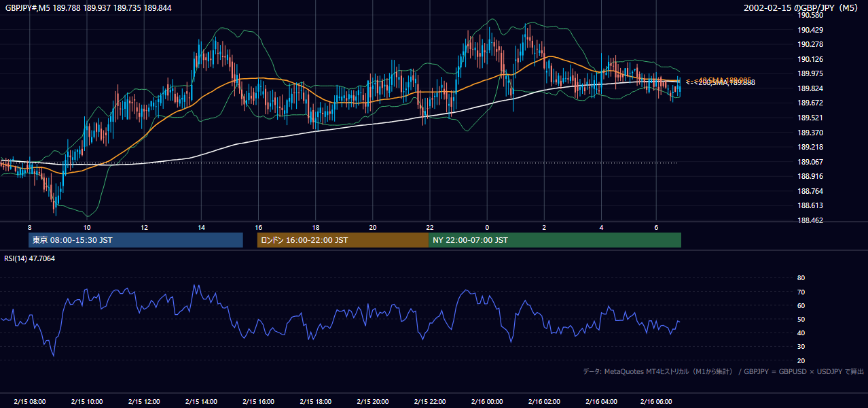
Task: Select the 東京 08:00-15:30 JST session bar
Action: 136,240
